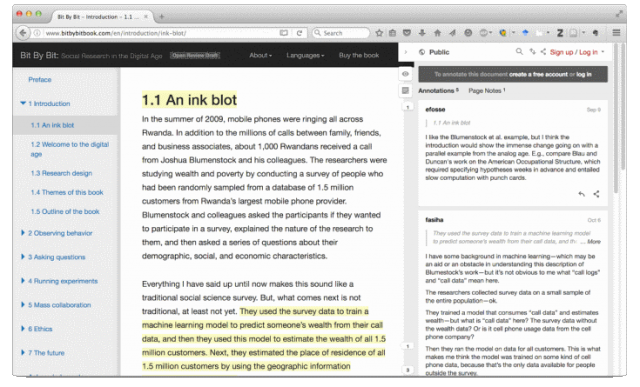
Task: Click the Hypothesis search magnifier icon
Action: 519,51
